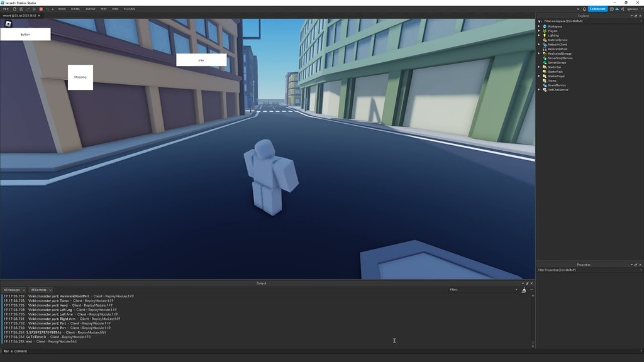This screenshot has width=644, height=362.
Task: Switch to the MODEL ribbon tab
Action: pyautogui.click(x=75, y=9)
